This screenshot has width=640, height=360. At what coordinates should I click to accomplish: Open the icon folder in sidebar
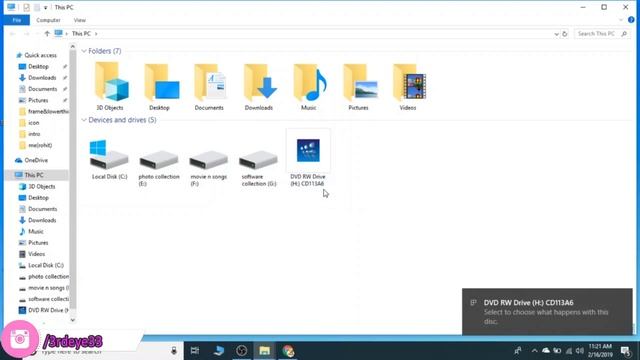(33, 123)
